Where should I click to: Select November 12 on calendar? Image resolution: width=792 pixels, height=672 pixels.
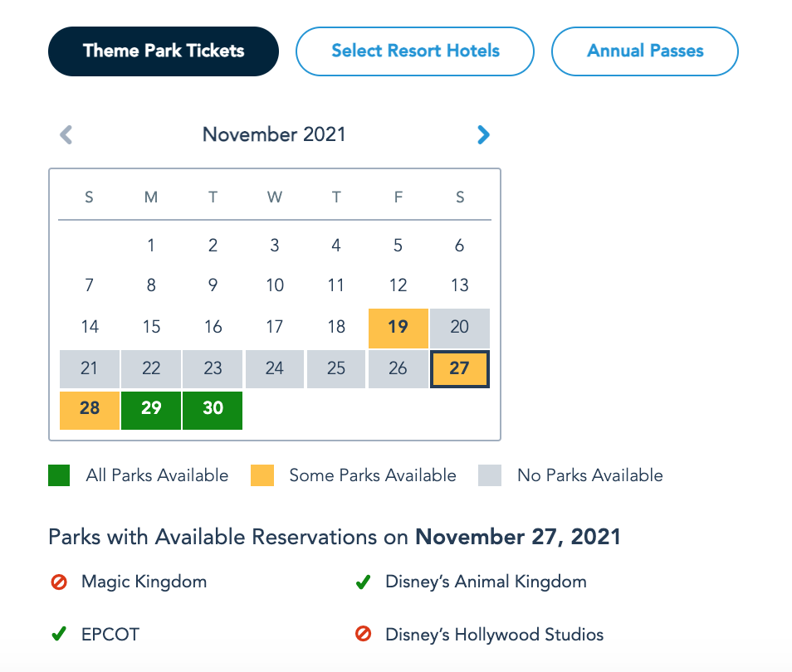point(398,285)
